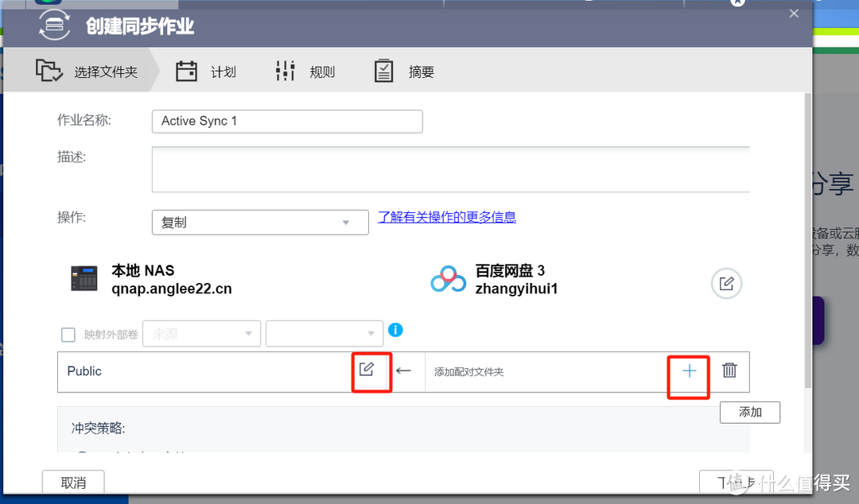Edit the 百度网盘 3 account settings

[x=726, y=283]
